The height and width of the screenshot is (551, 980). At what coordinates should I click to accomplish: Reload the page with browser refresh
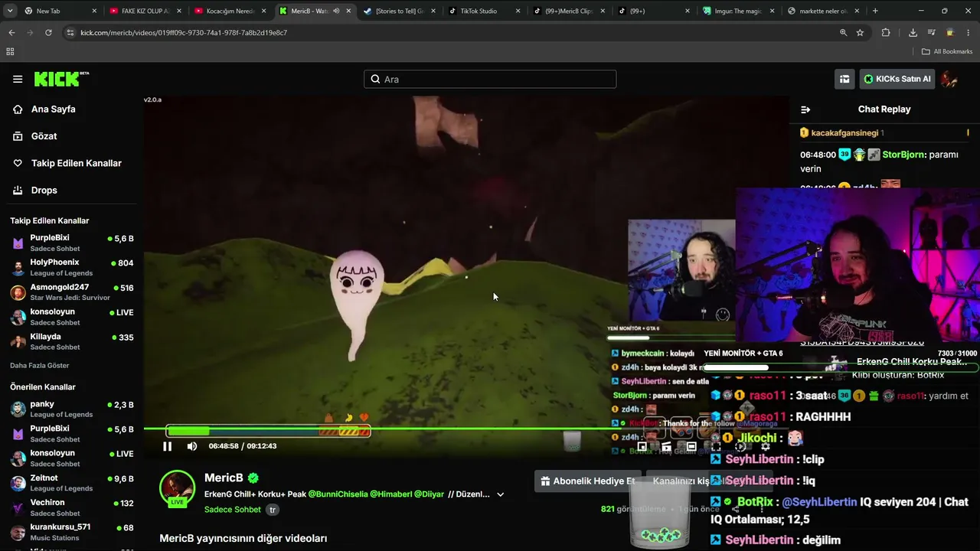coord(48,33)
